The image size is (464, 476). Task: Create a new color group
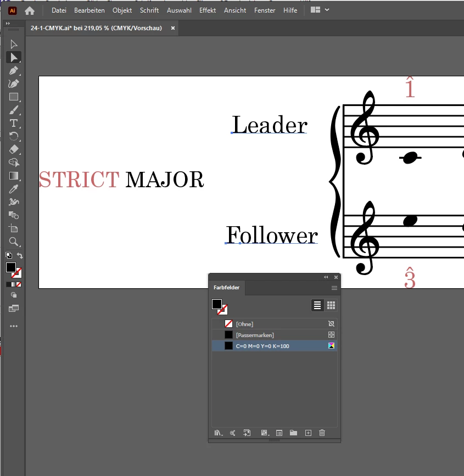(293, 433)
